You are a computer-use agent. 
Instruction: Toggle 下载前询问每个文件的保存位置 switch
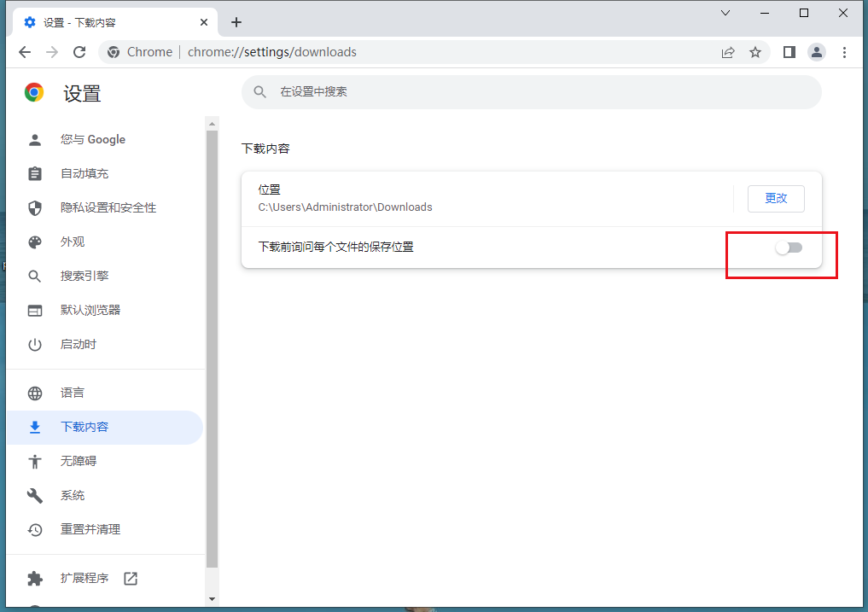click(789, 248)
